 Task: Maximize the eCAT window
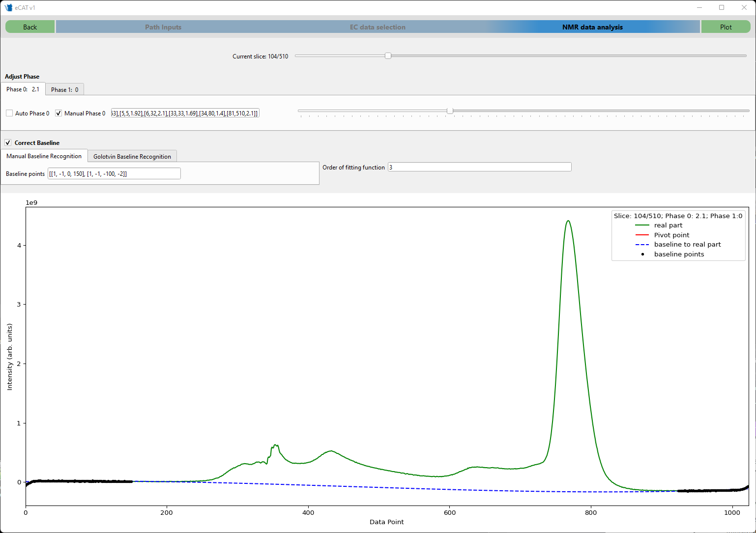(x=722, y=7)
